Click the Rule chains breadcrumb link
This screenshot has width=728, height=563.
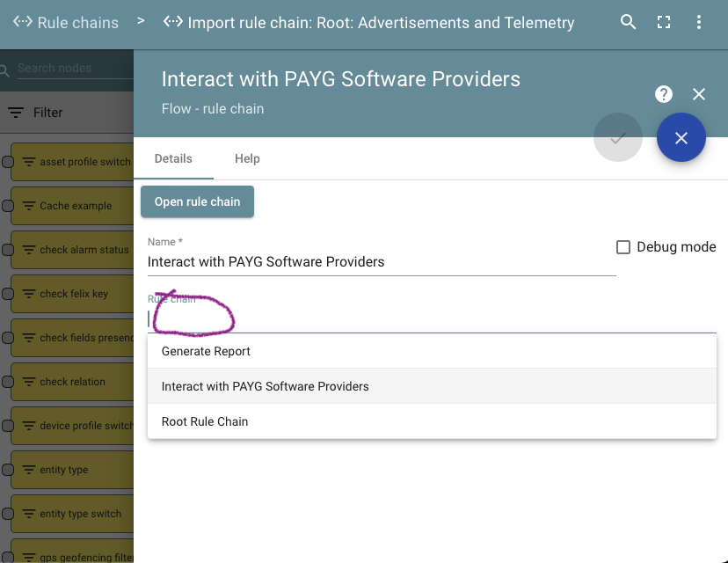pyautogui.click(x=77, y=23)
